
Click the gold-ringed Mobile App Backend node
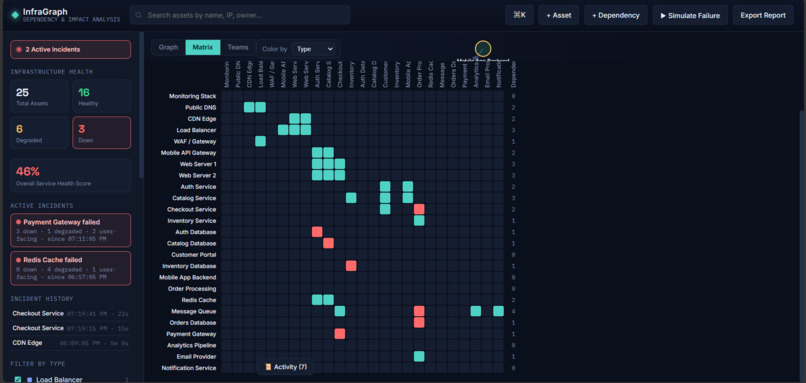(x=483, y=49)
